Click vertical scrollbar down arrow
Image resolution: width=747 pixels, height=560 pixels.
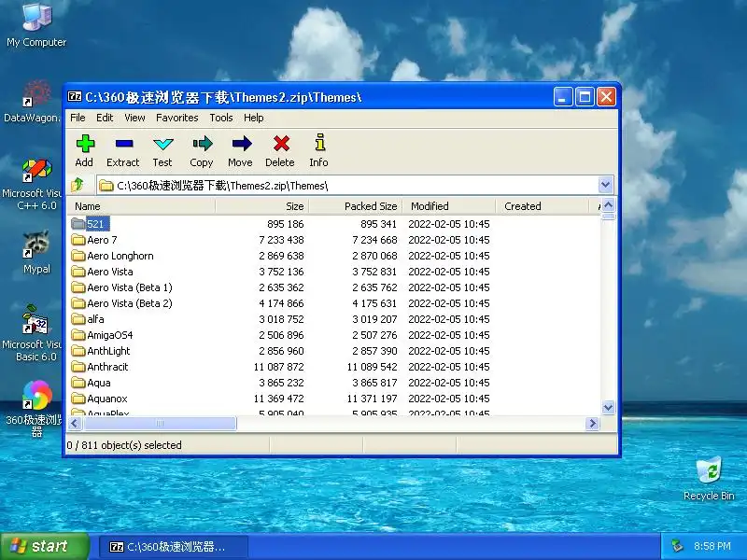coord(609,407)
